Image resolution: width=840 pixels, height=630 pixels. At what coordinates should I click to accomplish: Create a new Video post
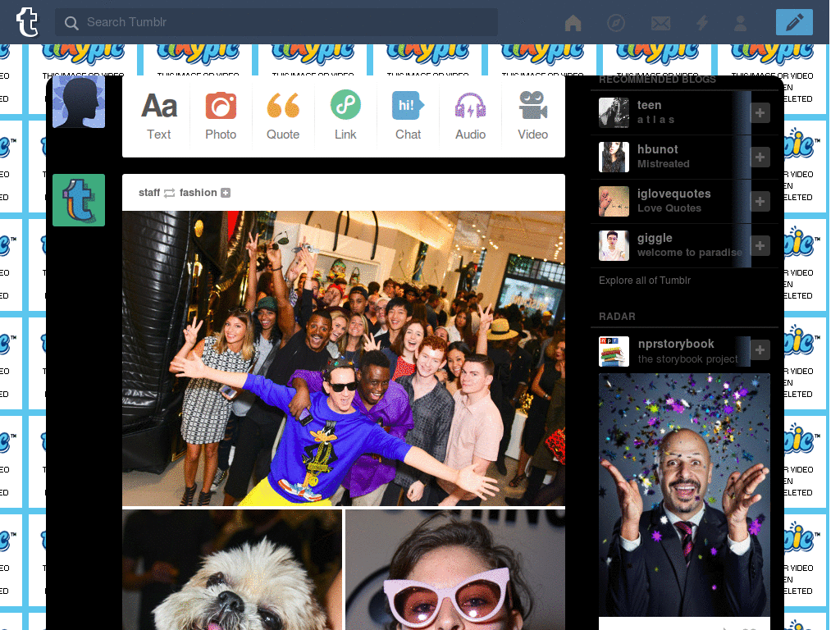[x=533, y=116]
